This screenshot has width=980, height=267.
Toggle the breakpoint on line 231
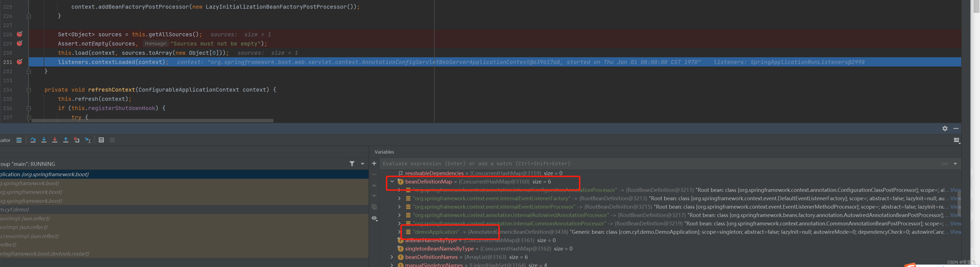point(19,62)
